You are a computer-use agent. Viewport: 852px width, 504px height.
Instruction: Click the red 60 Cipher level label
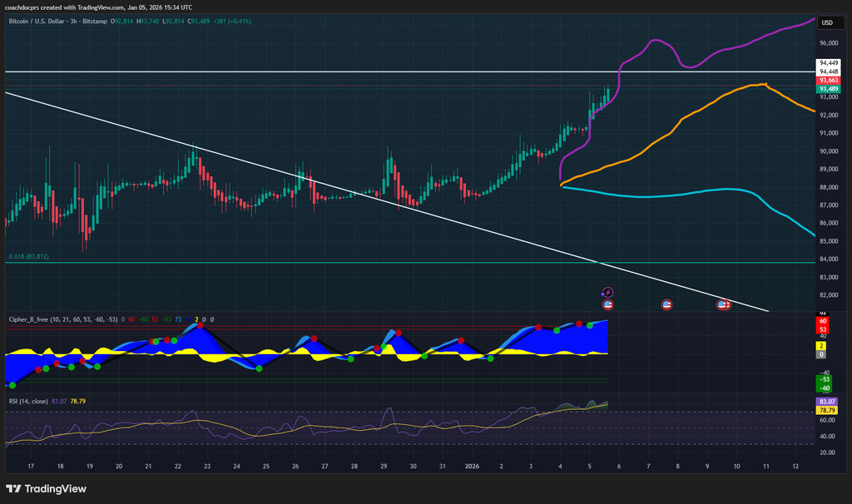point(823,320)
